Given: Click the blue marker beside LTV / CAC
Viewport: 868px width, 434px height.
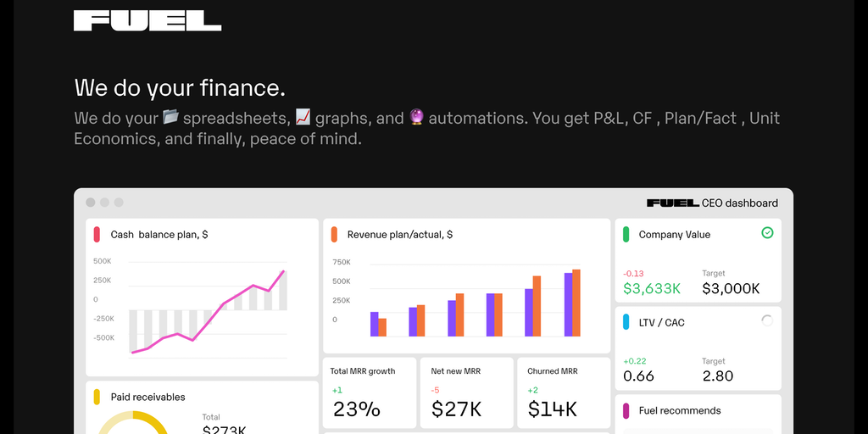Looking at the screenshot, I should point(626,322).
